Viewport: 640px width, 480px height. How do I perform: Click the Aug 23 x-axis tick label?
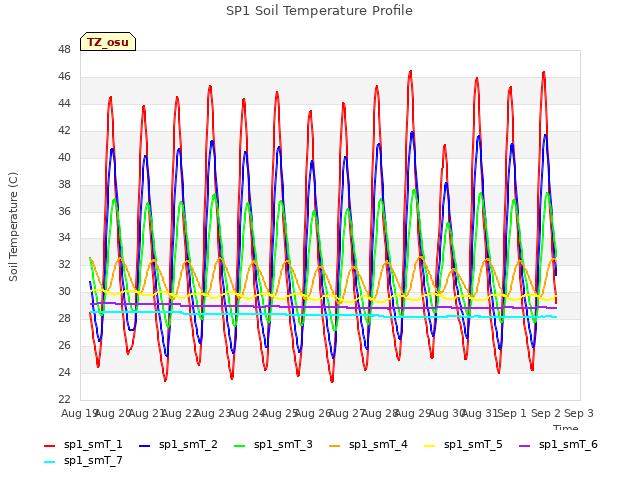[213, 413]
